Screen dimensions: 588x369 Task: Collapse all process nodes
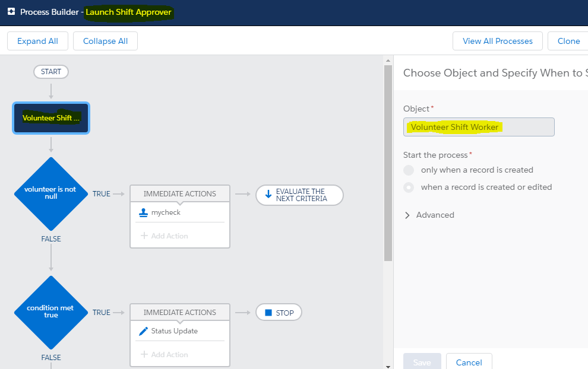coord(105,42)
